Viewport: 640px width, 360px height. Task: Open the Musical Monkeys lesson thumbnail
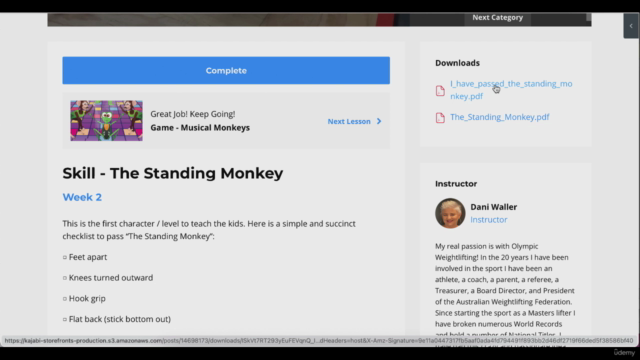107,121
